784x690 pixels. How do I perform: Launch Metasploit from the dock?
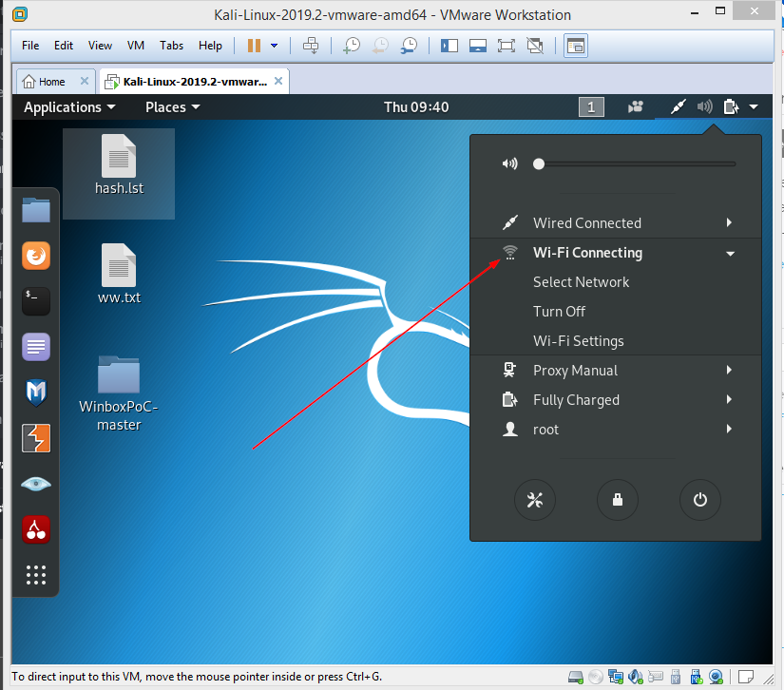pyautogui.click(x=36, y=393)
